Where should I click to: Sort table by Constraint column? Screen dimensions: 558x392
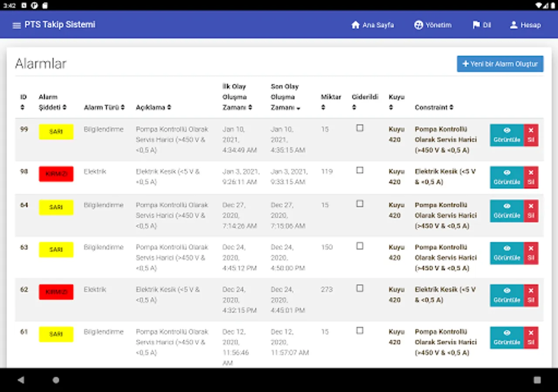click(x=434, y=107)
